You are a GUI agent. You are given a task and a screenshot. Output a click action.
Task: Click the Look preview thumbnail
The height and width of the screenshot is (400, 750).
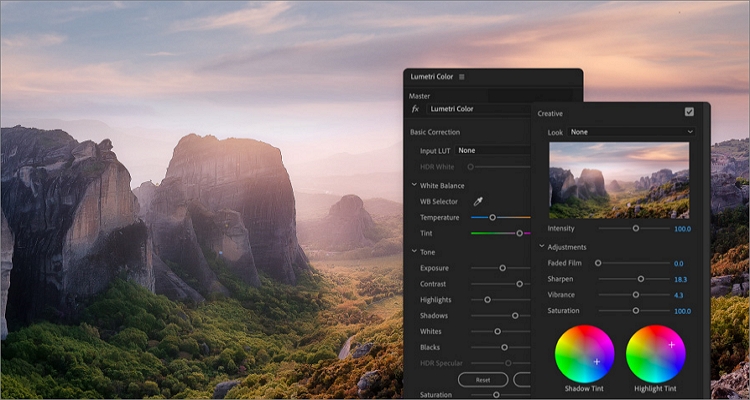[x=619, y=180]
